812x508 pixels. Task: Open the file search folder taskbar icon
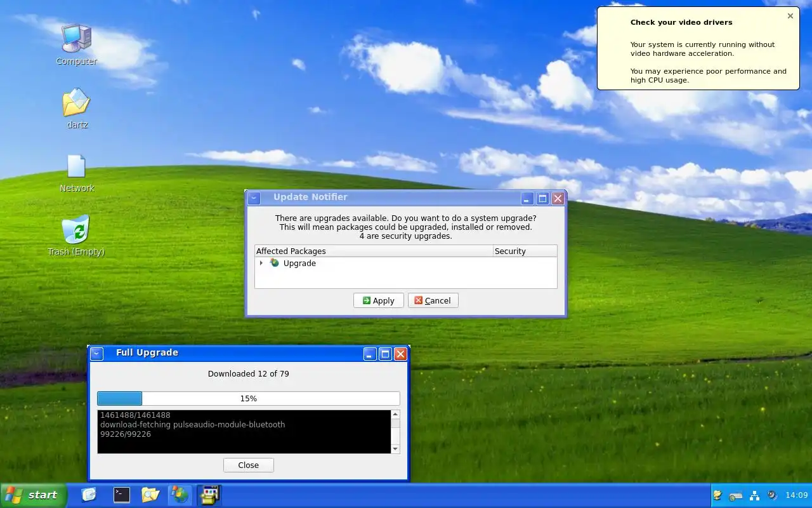(x=150, y=495)
